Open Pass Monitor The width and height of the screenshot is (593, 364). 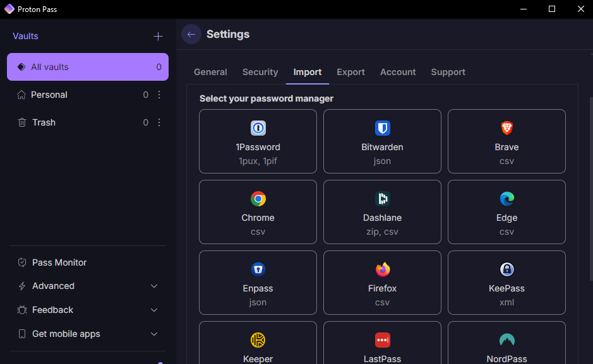pos(88,262)
